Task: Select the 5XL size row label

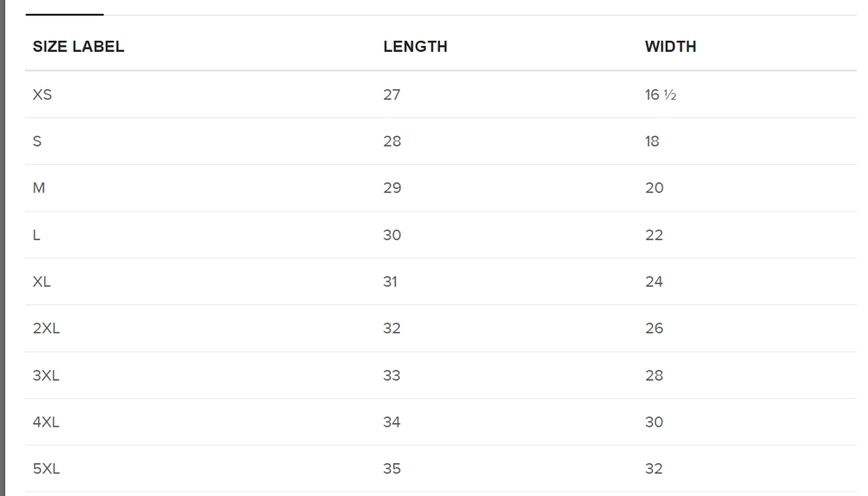Action: click(x=46, y=468)
